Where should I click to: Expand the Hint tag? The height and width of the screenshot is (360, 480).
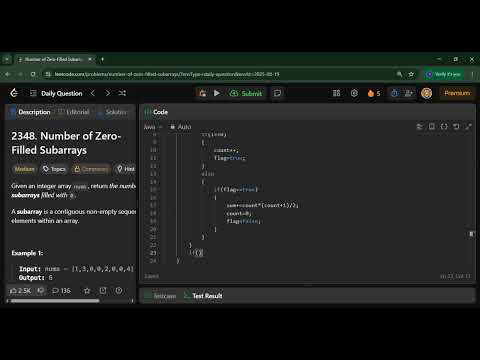[x=126, y=169]
